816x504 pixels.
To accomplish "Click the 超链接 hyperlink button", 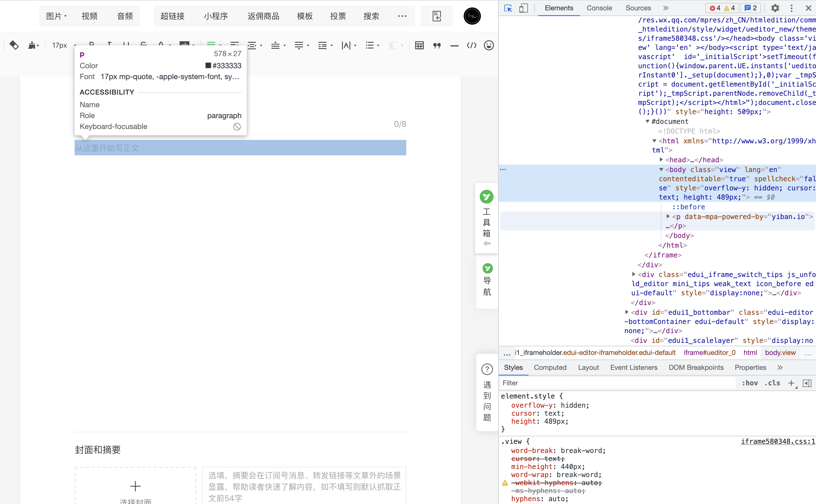I will click(x=172, y=16).
